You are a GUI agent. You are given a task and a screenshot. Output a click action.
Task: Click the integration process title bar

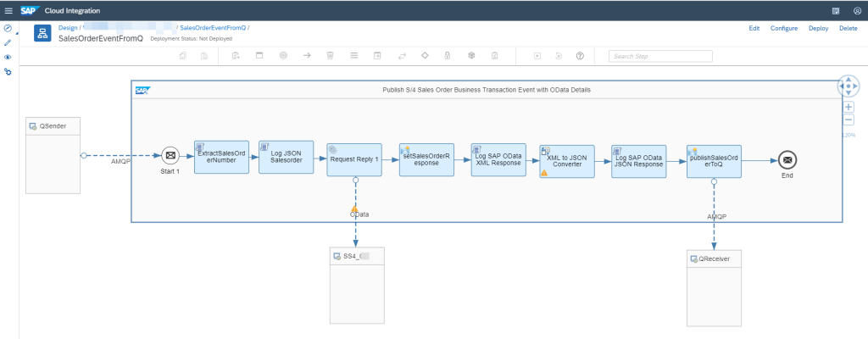[x=487, y=90]
